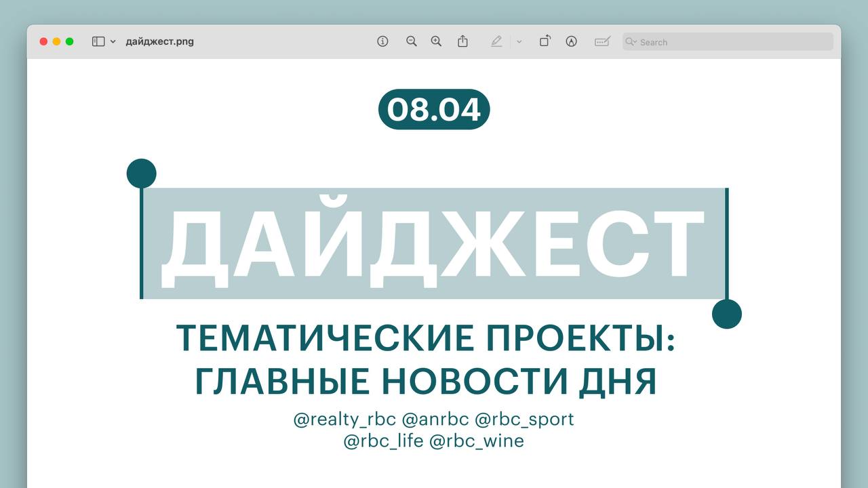Zoom in on the image
The width and height of the screenshot is (868, 488).
pyautogui.click(x=436, y=41)
